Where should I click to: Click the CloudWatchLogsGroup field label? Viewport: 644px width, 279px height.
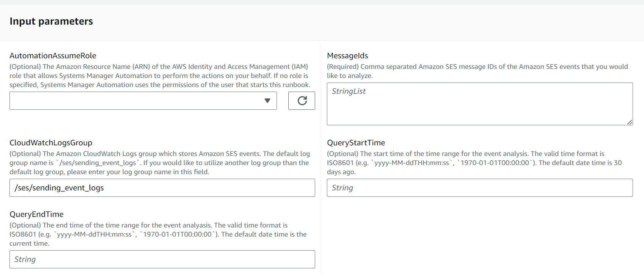tap(51, 143)
